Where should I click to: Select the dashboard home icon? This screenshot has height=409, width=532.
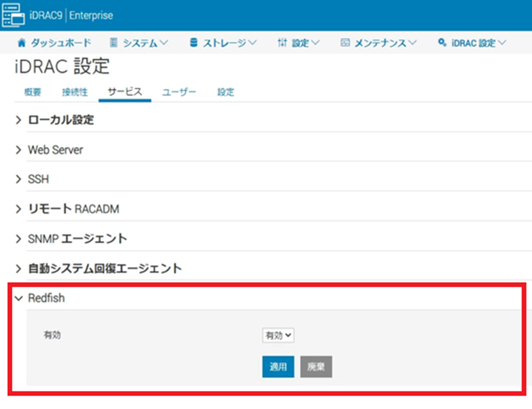[22, 43]
